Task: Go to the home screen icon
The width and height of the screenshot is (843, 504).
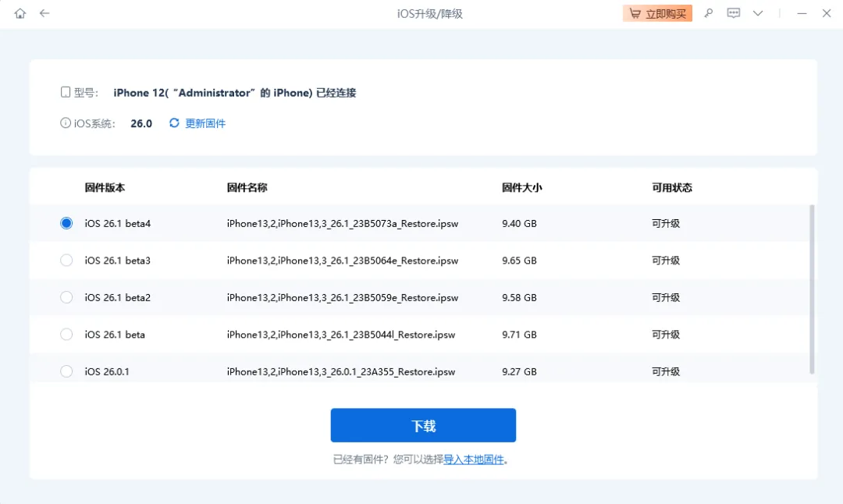Action: [x=20, y=13]
